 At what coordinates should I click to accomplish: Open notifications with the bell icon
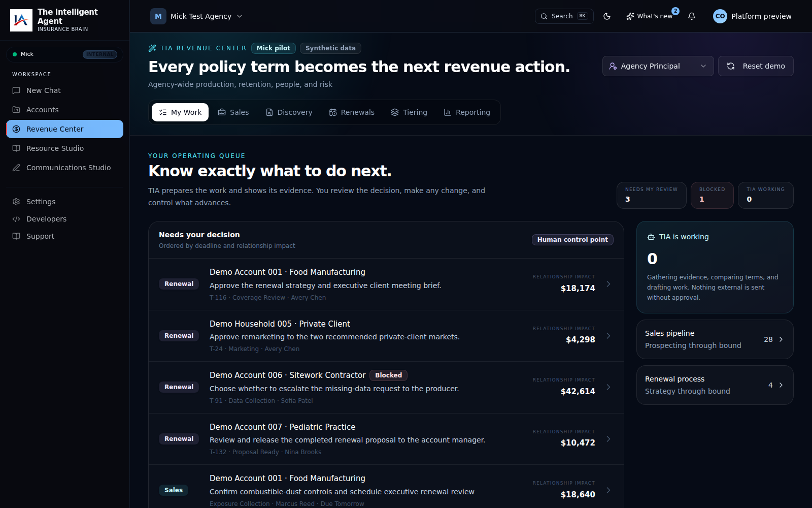coord(692,16)
